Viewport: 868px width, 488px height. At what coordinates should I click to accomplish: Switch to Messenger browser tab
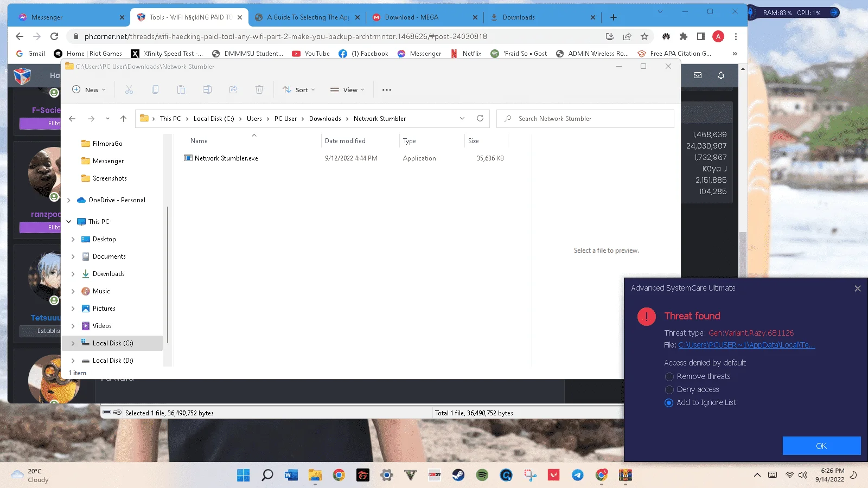pos(69,17)
